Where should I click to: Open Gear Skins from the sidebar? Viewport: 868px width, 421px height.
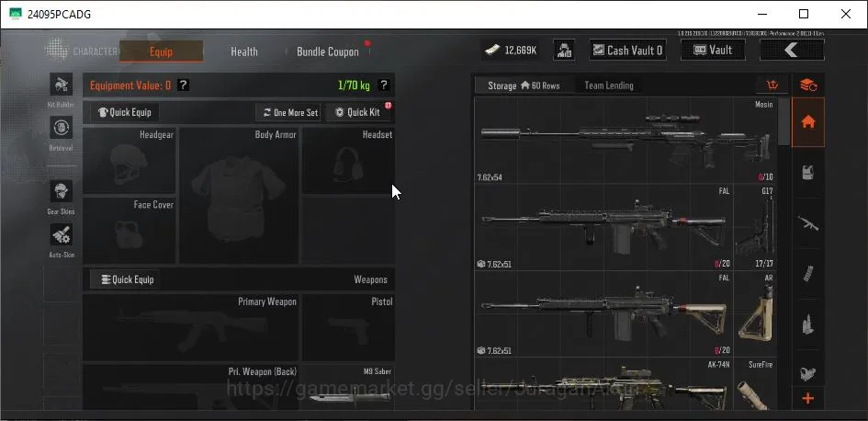click(61, 191)
